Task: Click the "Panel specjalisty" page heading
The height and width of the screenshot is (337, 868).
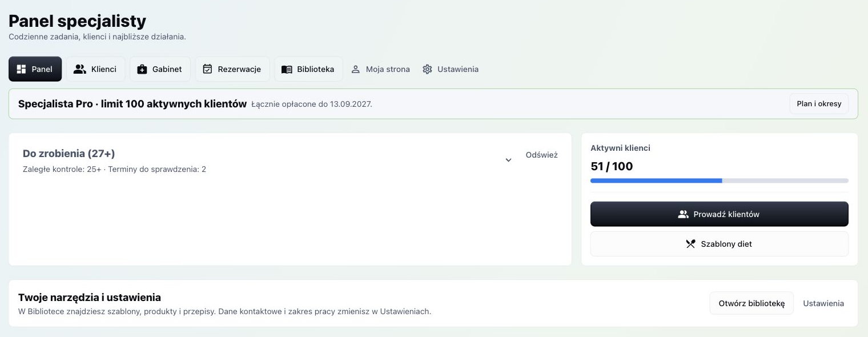Action: click(x=78, y=21)
